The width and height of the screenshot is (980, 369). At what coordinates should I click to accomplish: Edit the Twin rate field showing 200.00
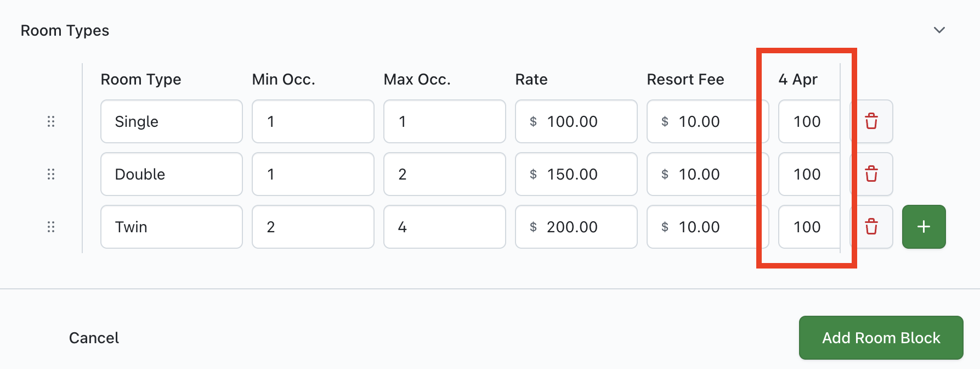[x=581, y=227]
